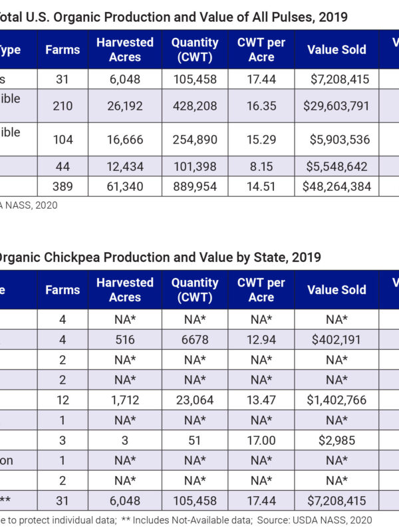
Task: Click the Organic Chickpea Production by State title
Action: 160,257
